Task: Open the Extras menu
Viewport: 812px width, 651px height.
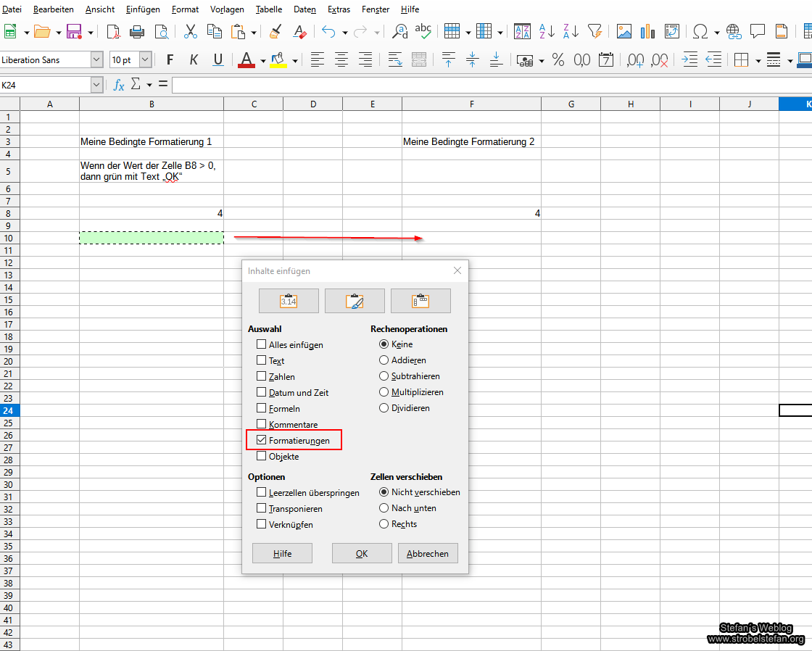Action: coord(339,9)
